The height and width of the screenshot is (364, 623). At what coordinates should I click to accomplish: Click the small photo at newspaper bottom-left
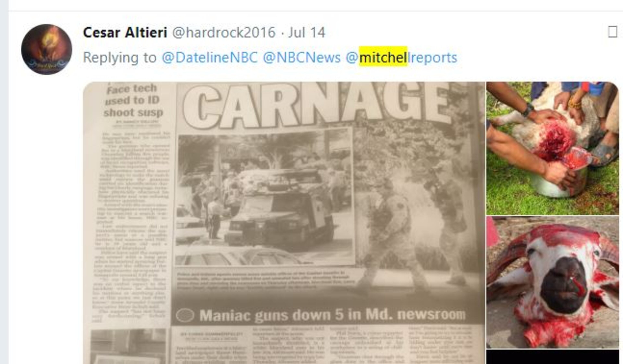128,346
